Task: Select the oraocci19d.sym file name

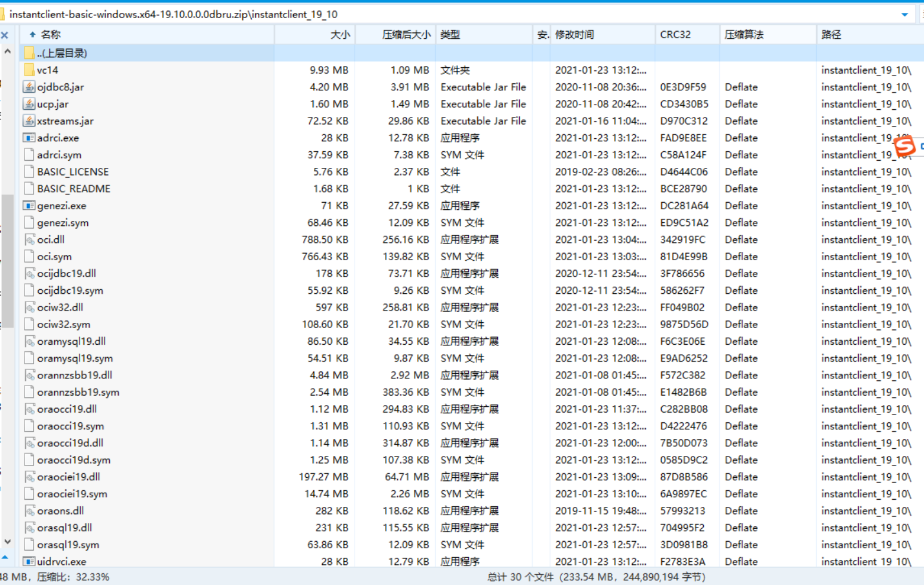Action: tap(74, 460)
